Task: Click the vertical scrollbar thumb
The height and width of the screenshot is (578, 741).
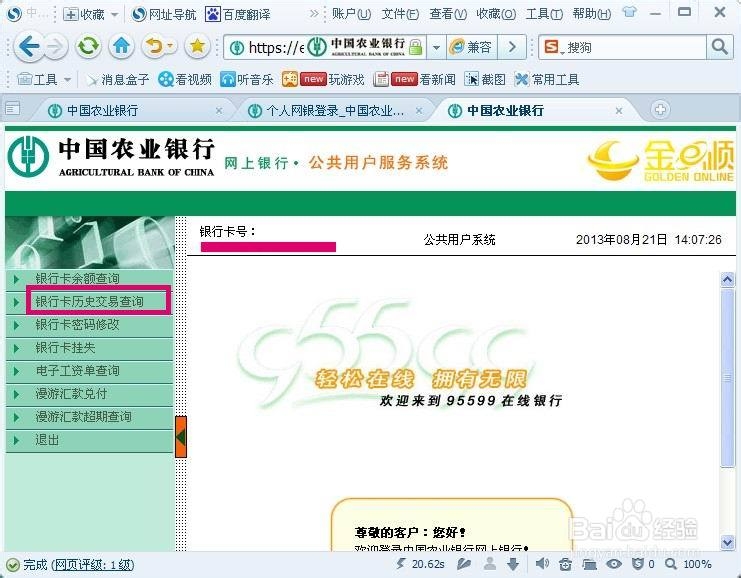Action: (x=727, y=378)
